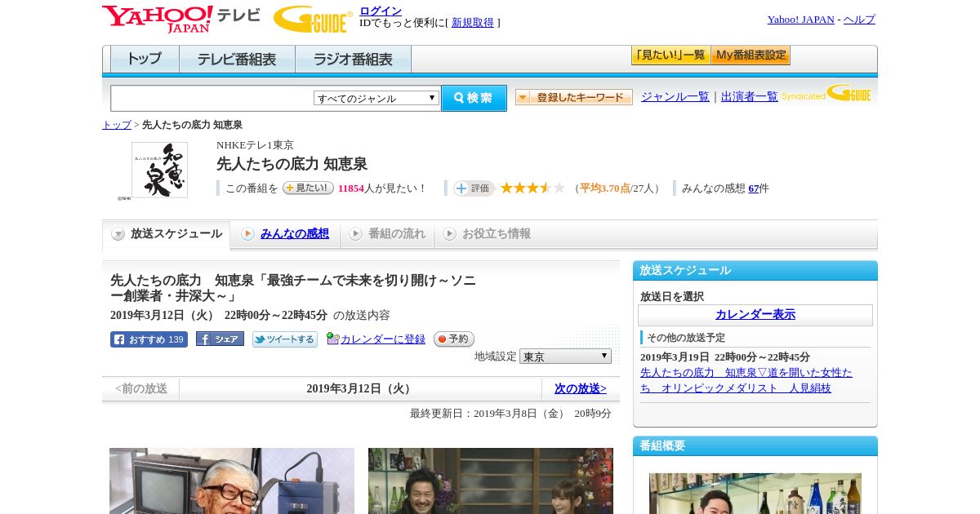Click the 番組概要 sidebar photo
This screenshot has width=980, height=514.
(755, 494)
